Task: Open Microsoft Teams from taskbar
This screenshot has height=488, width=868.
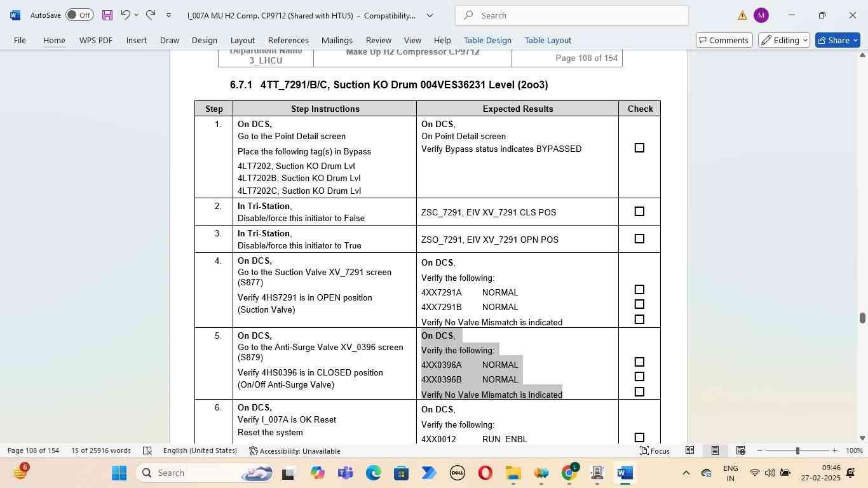Action: click(345, 473)
